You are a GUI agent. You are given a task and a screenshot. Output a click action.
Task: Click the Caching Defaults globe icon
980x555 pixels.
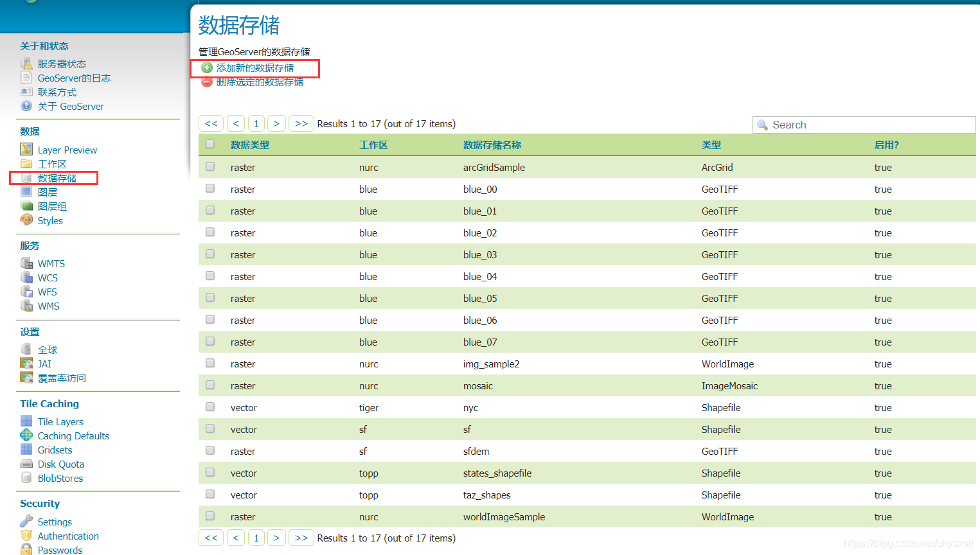26,436
